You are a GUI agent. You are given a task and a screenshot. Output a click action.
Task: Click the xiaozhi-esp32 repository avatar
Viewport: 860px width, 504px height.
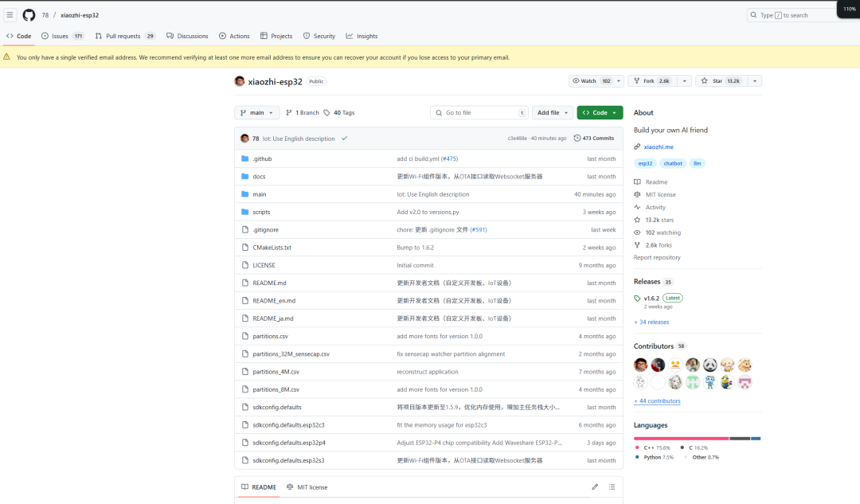point(240,81)
